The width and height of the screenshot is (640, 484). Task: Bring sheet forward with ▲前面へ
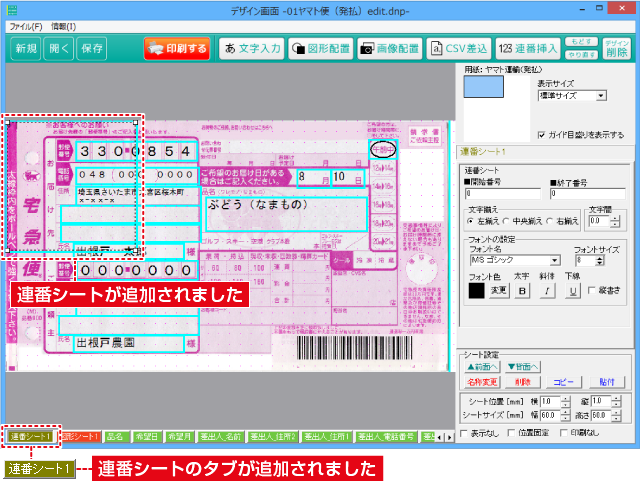[482, 367]
